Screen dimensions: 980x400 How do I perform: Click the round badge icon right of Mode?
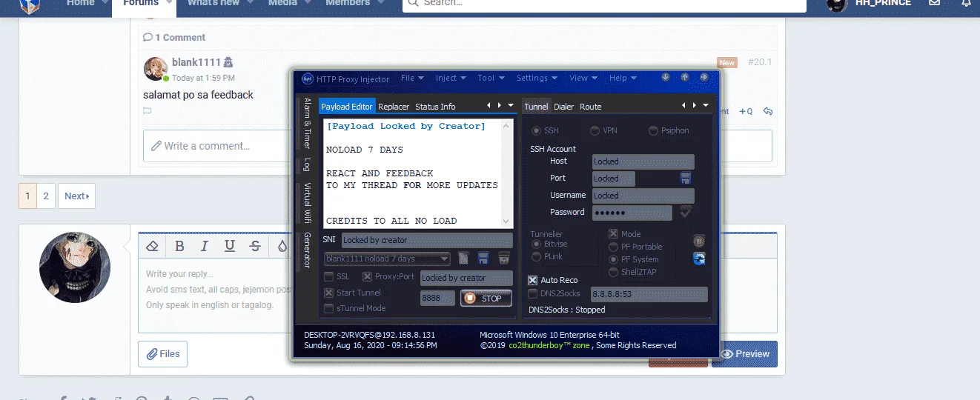[699, 241]
